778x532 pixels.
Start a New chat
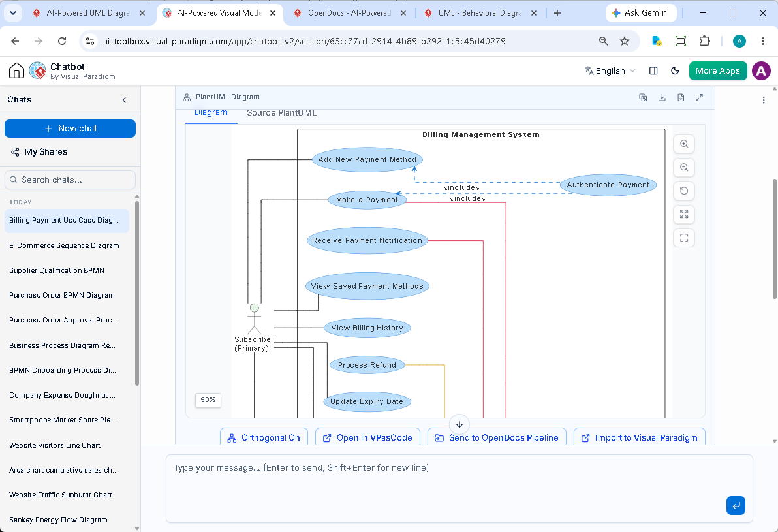70,129
